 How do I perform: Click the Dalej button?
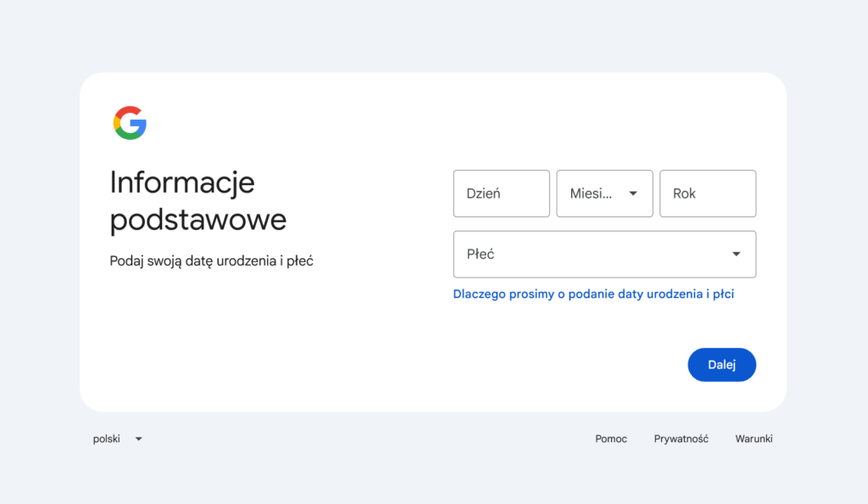pyautogui.click(x=722, y=365)
